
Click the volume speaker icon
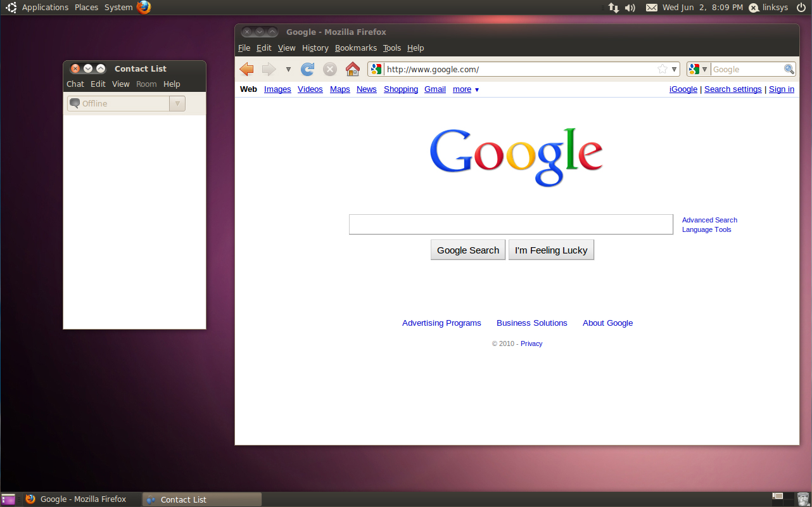click(x=630, y=8)
